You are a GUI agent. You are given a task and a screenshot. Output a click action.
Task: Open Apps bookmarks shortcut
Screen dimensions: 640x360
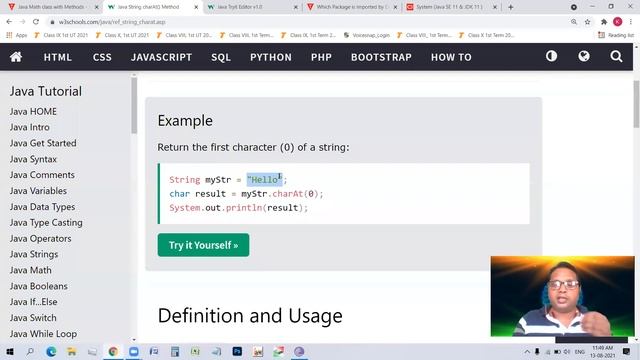(17, 36)
